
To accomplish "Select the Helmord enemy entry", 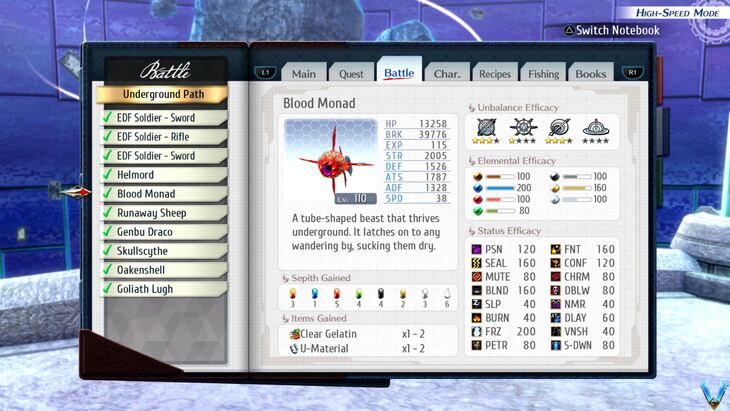I will [x=164, y=175].
